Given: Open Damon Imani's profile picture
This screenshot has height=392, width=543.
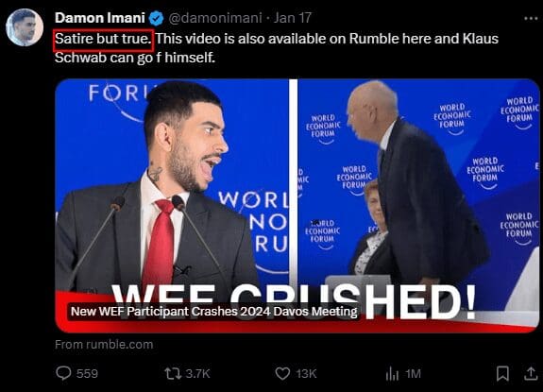Looking at the screenshot, I should [x=25, y=27].
